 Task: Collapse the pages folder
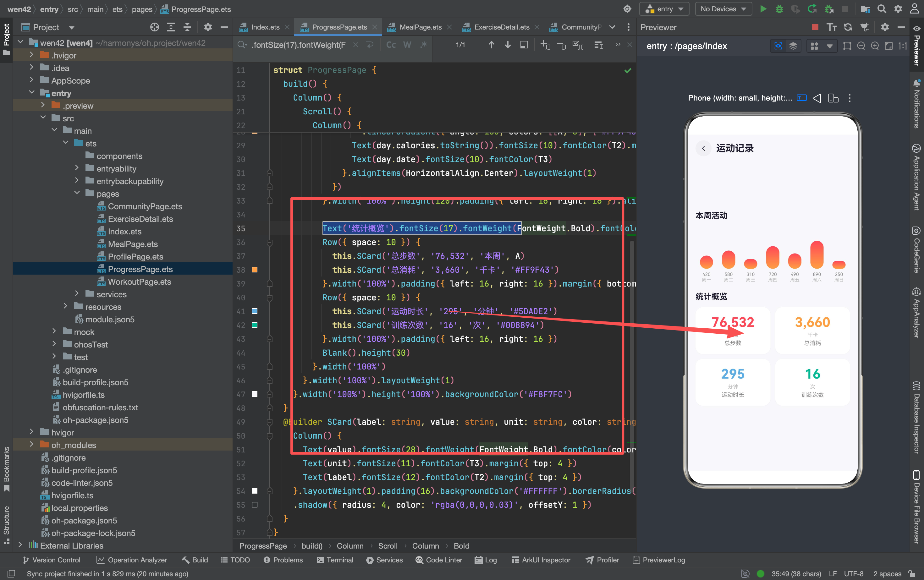(77, 193)
